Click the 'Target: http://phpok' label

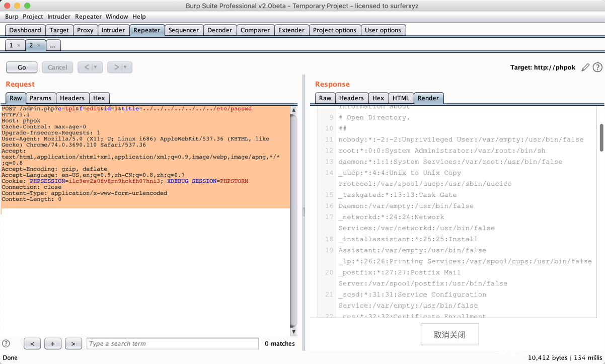[x=543, y=67]
